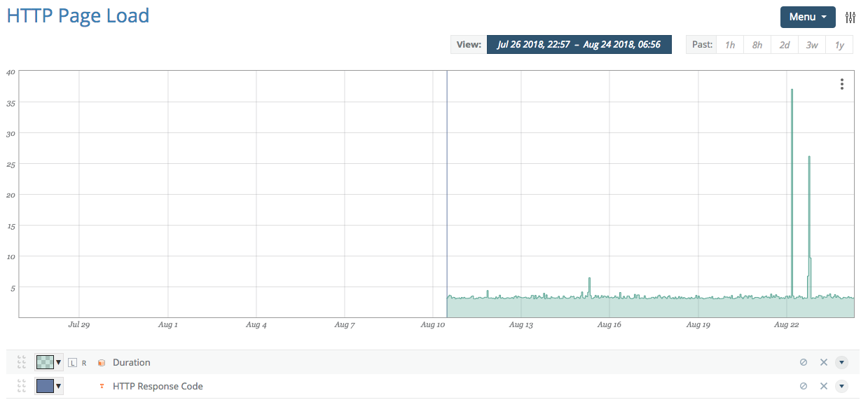Assign Duration to the right axis with R toggle
The width and height of the screenshot is (868, 407).
click(83, 362)
